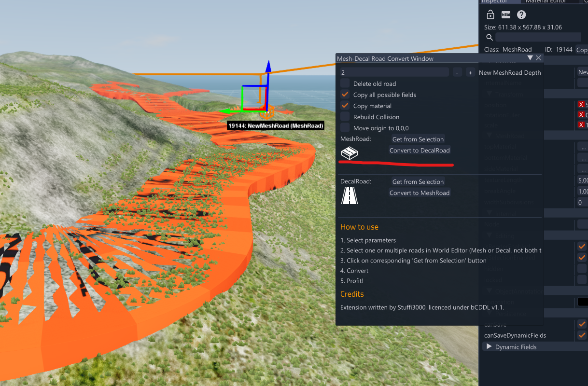588x386 pixels.
Task: Check the hidden field checkbox
Action: click(582, 269)
